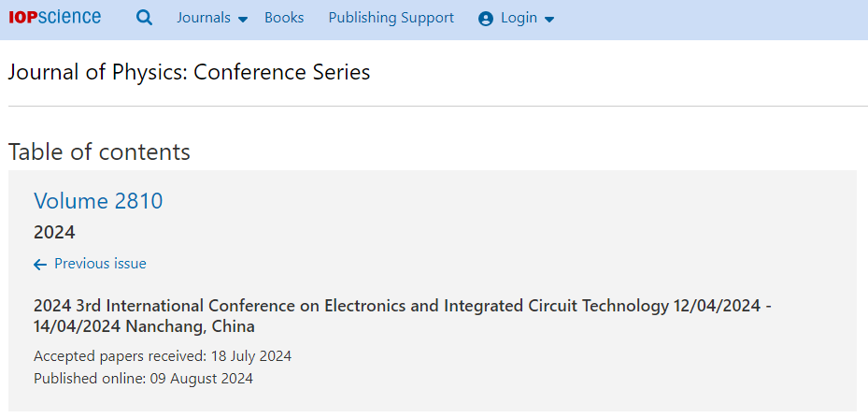868x418 pixels.
Task: Click Journal of Physics: Conference Series title
Action: tap(190, 72)
